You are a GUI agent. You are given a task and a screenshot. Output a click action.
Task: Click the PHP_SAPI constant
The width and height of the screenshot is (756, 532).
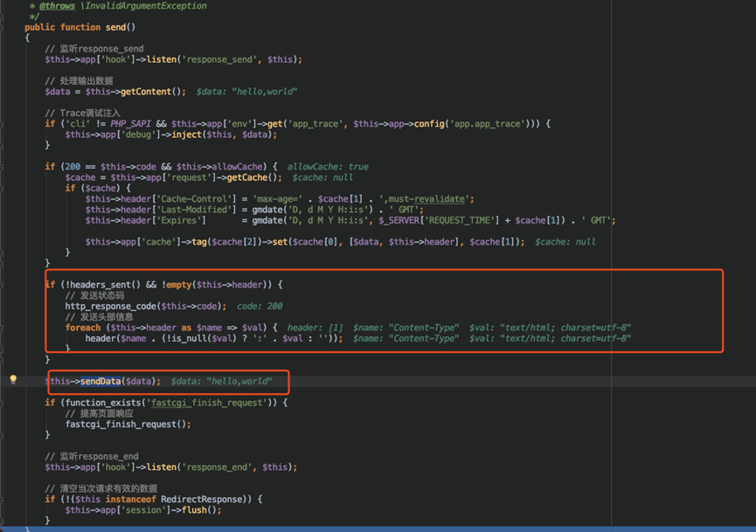(x=130, y=124)
